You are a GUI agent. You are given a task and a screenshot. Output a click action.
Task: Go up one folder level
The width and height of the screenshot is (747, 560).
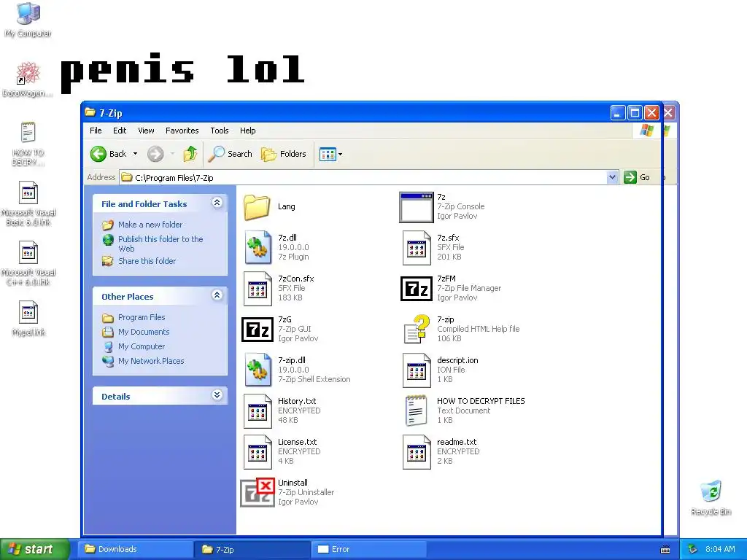190,154
